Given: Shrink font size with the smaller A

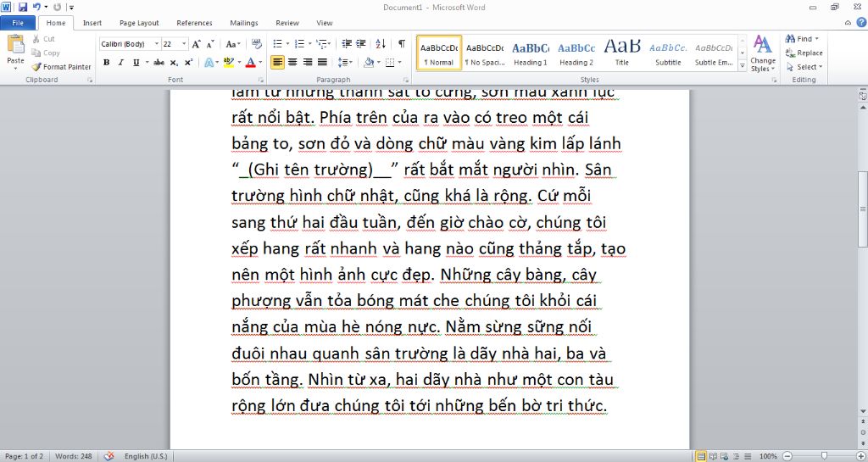Looking at the screenshot, I should [x=210, y=44].
